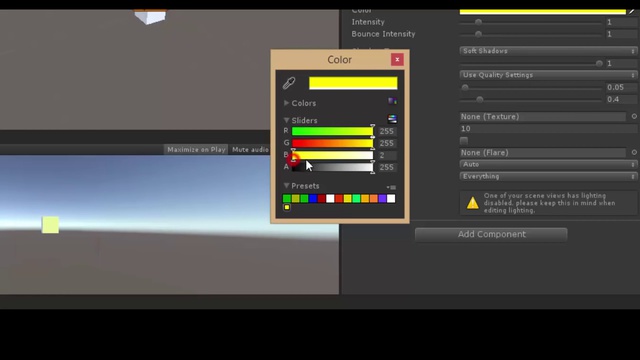Click the slider handle with value 0.05
This screenshot has height=360, width=640.
[465, 87]
